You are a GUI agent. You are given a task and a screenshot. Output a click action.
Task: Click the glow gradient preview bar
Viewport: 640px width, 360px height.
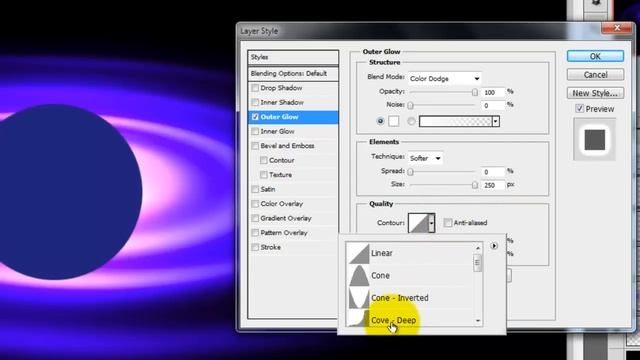tap(456, 121)
